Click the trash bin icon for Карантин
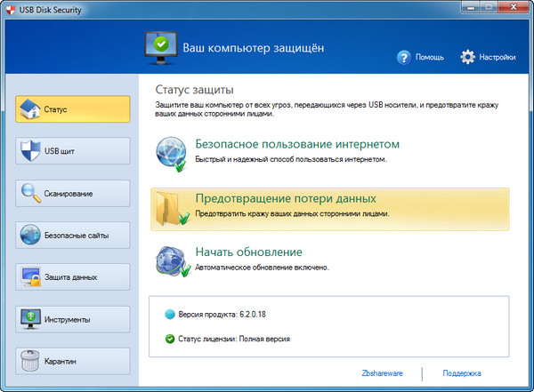The width and height of the screenshot is (534, 392). click(x=29, y=361)
